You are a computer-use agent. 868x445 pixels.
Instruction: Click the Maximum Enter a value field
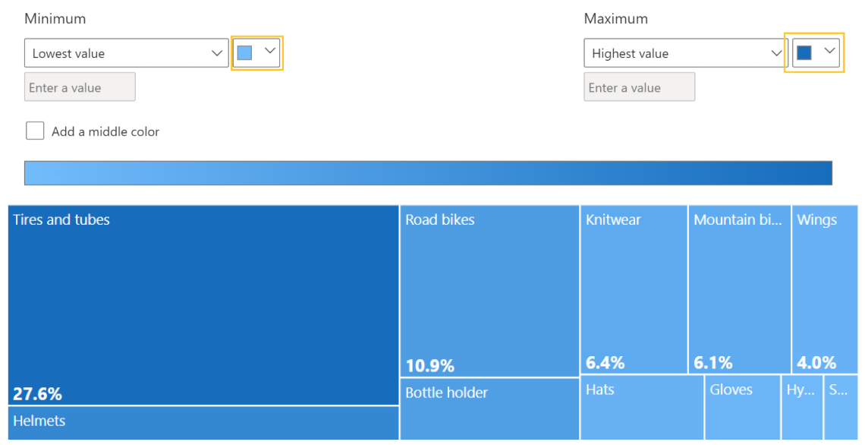639,87
